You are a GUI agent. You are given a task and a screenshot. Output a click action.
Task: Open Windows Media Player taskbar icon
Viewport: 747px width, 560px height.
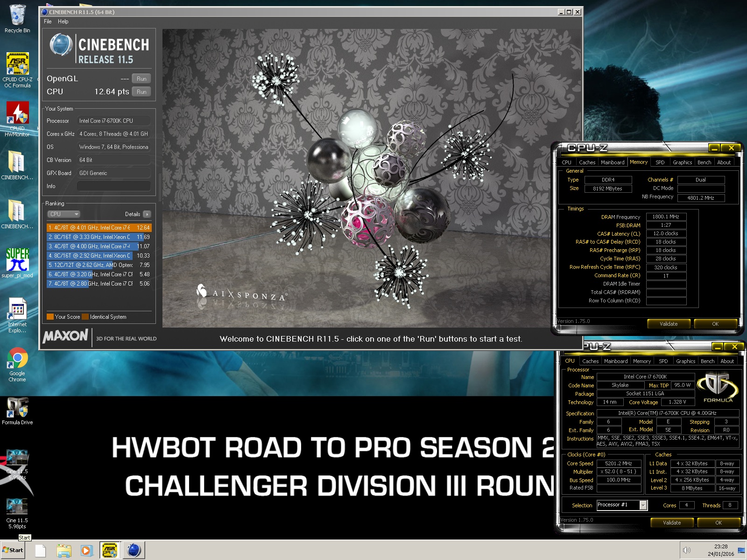click(x=86, y=551)
